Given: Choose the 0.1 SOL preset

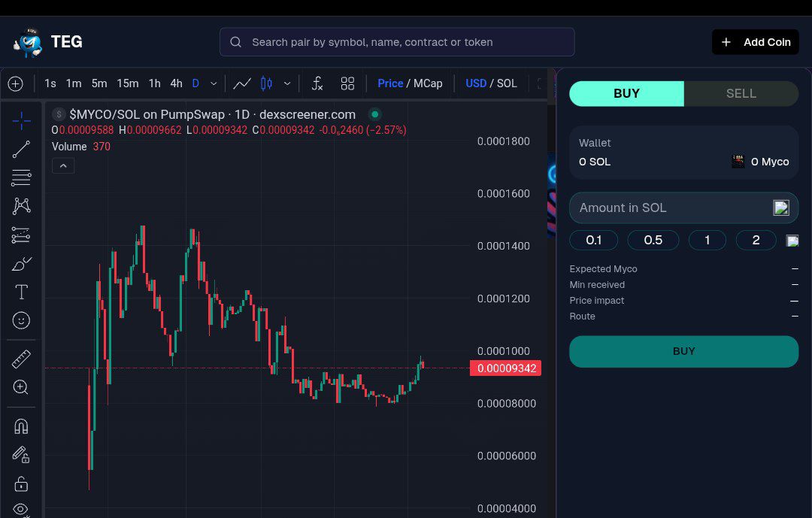Looking at the screenshot, I should [x=594, y=240].
